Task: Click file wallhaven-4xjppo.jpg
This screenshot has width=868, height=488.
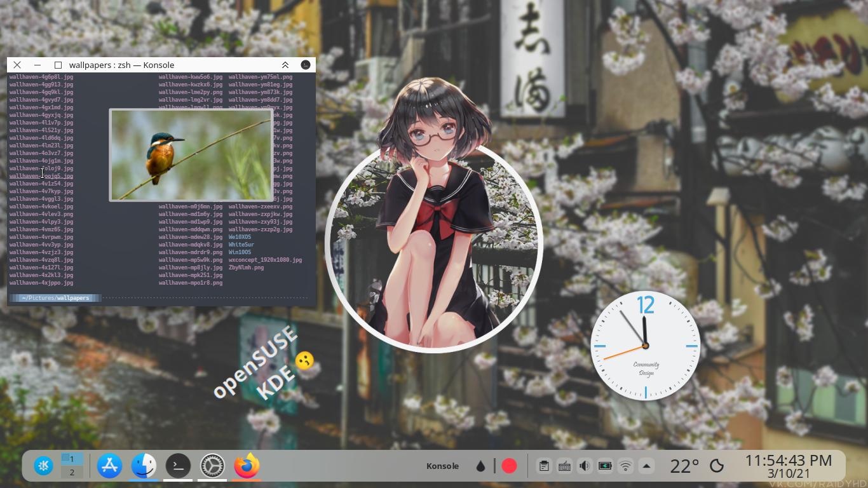Action: click(x=41, y=283)
